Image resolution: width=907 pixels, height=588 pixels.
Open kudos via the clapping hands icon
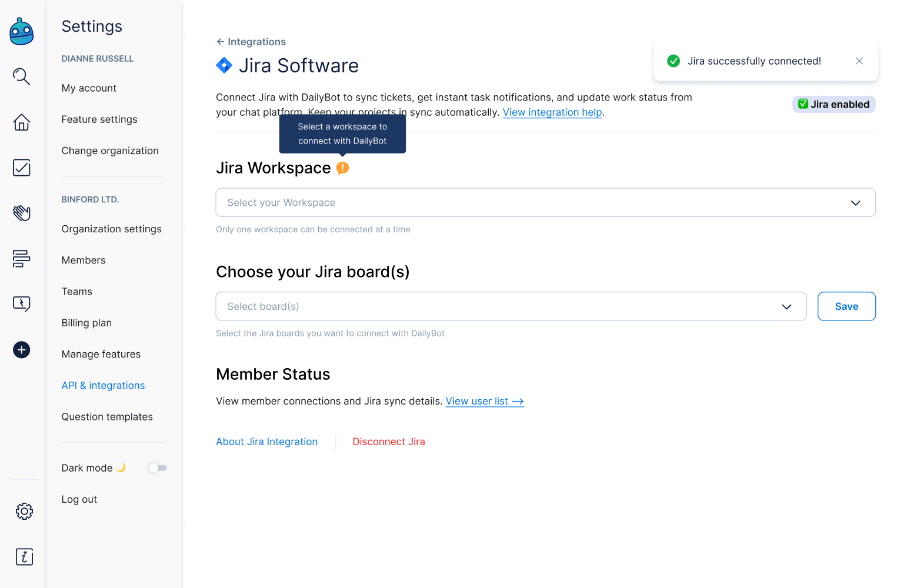[22, 213]
